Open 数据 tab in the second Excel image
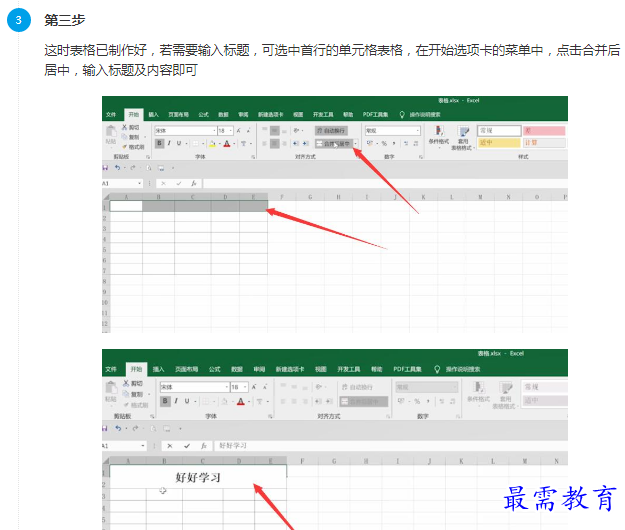Viewport: 625px width, 530px height. [x=237, y=369]
